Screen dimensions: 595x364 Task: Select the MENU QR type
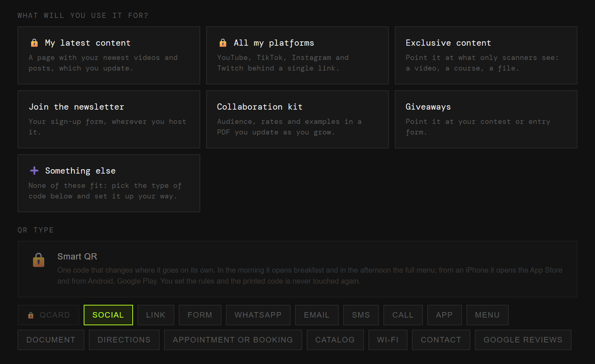tap(488, 315)
